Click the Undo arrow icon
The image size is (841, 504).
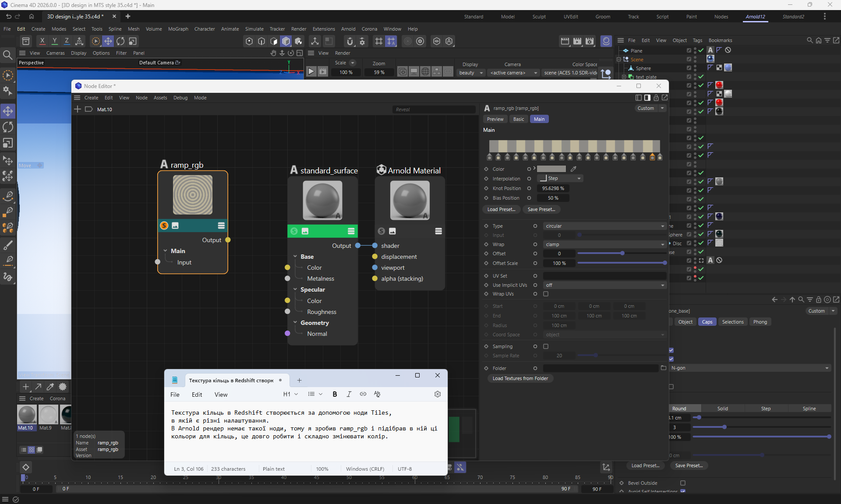tap(8, 17)
